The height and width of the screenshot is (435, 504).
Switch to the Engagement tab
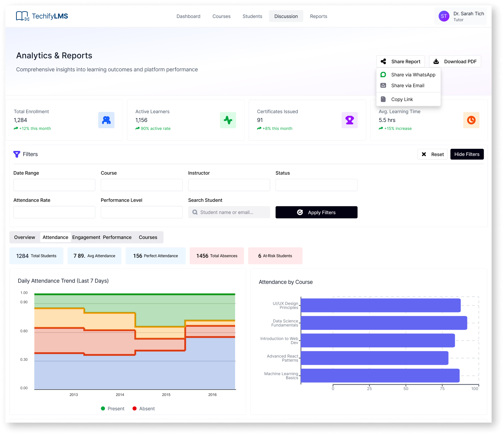point(86,237)
